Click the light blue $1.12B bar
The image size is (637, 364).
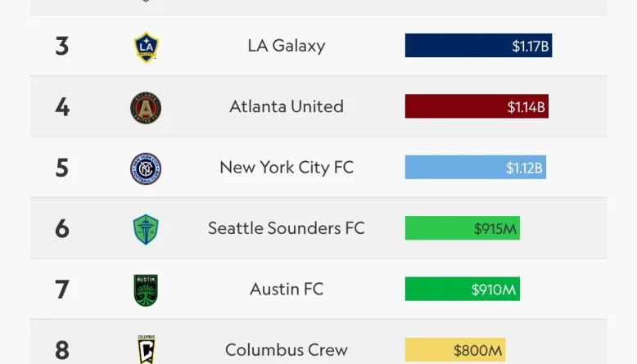pyautogui.click(x=475, y=168)
